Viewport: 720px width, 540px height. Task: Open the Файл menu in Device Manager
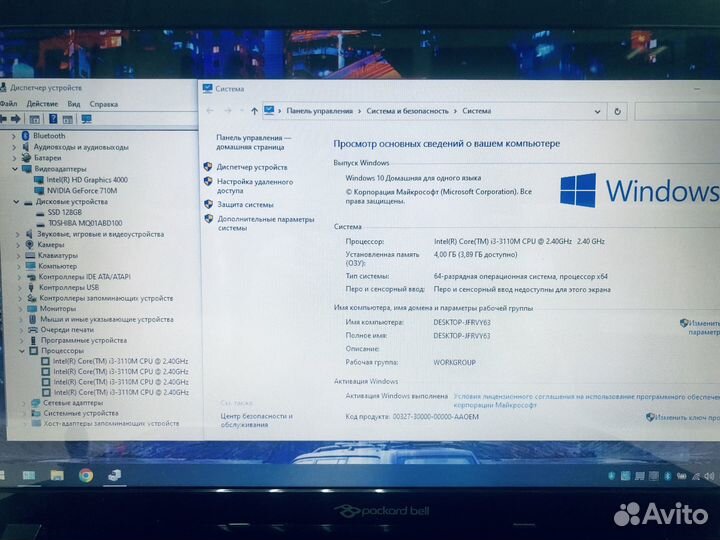(x=8, y=104)
